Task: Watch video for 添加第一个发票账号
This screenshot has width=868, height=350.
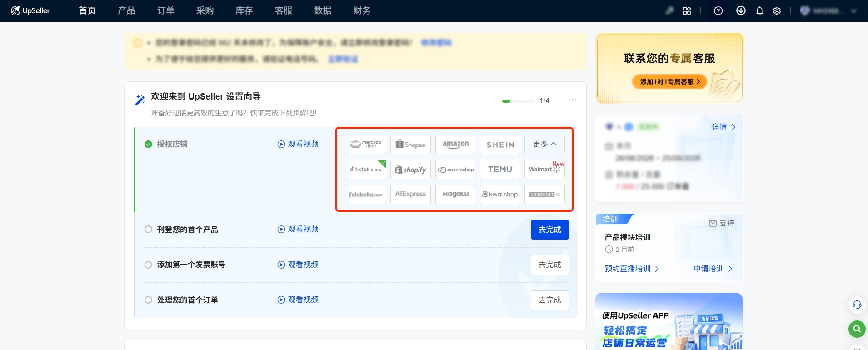Action: click(x=298, y=265)
